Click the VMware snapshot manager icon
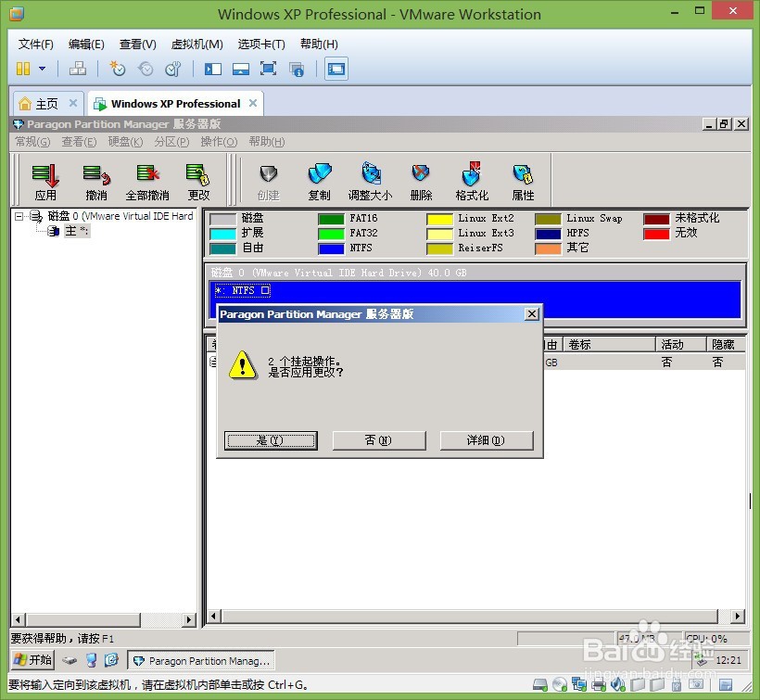This screenshot has height=700, width=760. point(173,69)
